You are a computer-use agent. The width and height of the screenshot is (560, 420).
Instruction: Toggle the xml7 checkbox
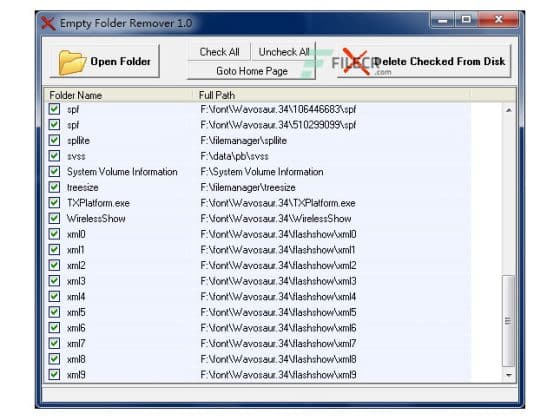coord(54,343)
